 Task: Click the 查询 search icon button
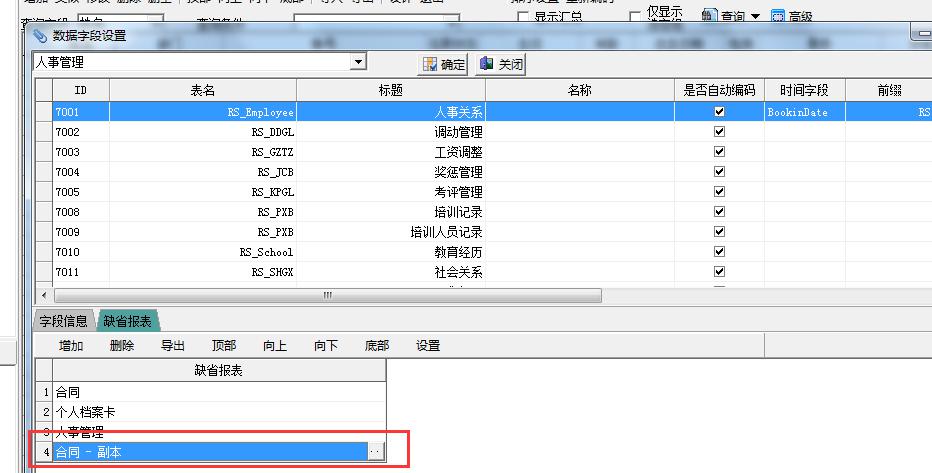pyautogui.click(x=709, y=16)
